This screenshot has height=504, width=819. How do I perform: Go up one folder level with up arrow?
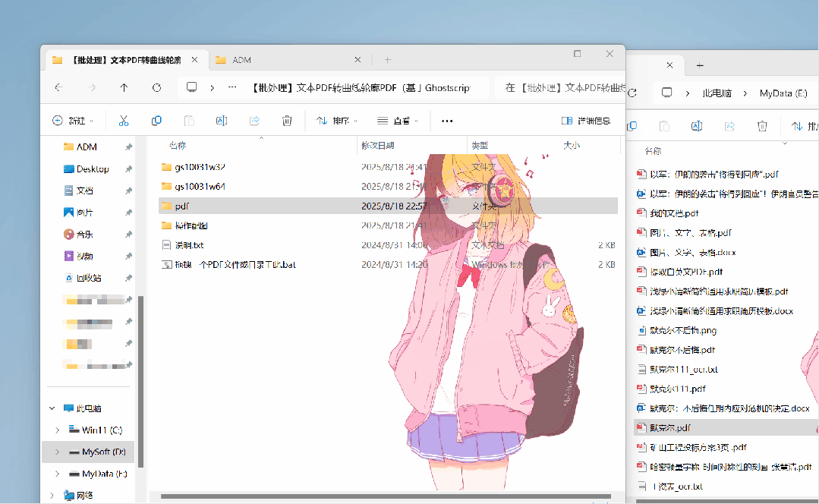tap(124, 88)
